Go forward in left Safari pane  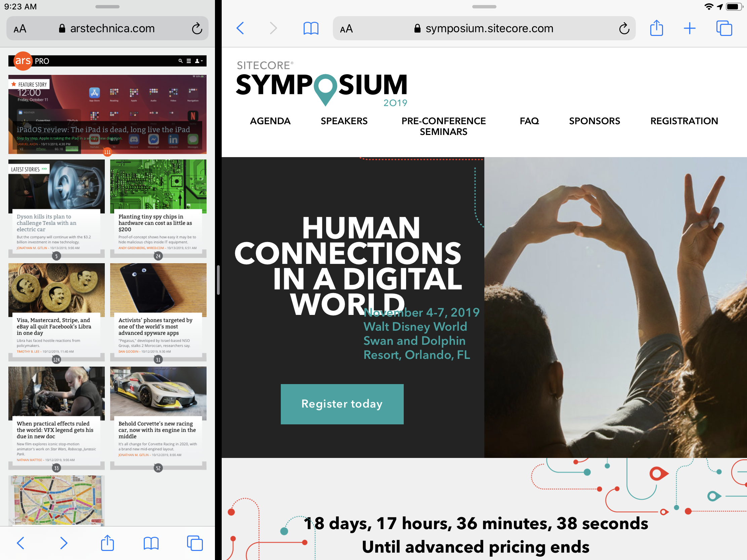click(64, 543)
